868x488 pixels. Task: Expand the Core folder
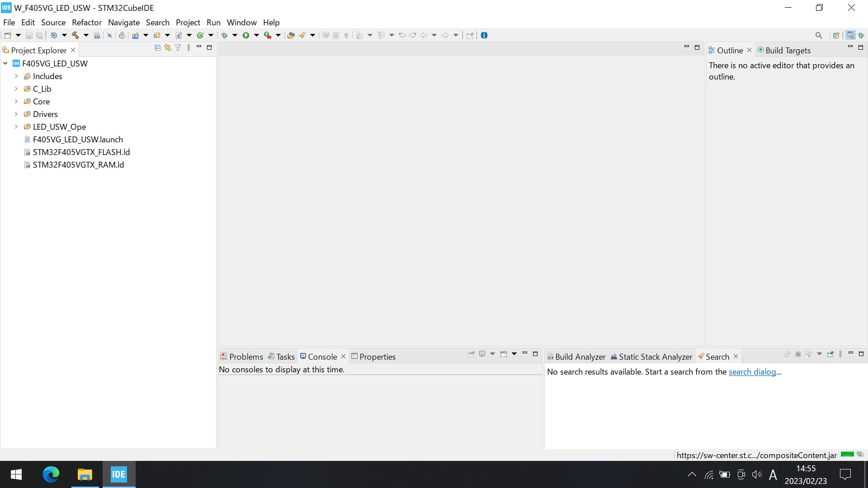click(x=16, y=102)
